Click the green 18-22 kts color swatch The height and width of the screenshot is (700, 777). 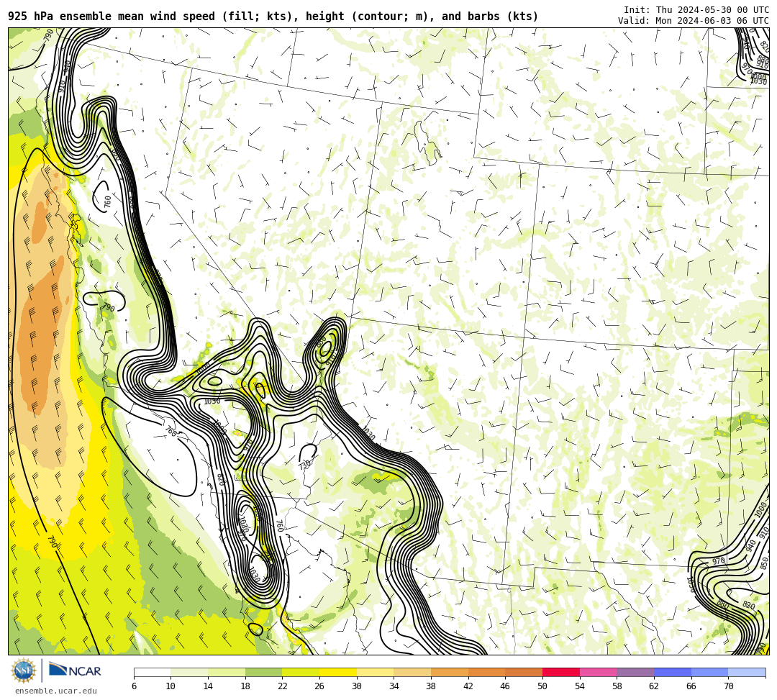(x=263, y=672)
